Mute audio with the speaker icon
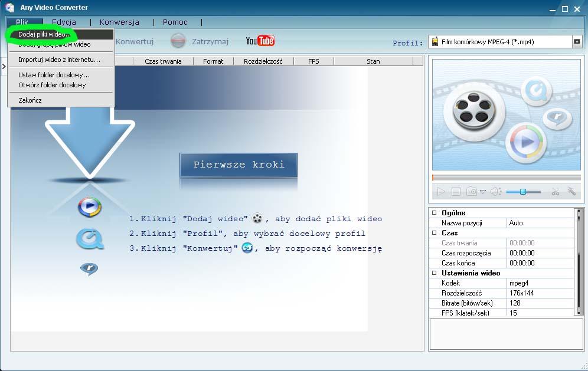 (495, 192)
